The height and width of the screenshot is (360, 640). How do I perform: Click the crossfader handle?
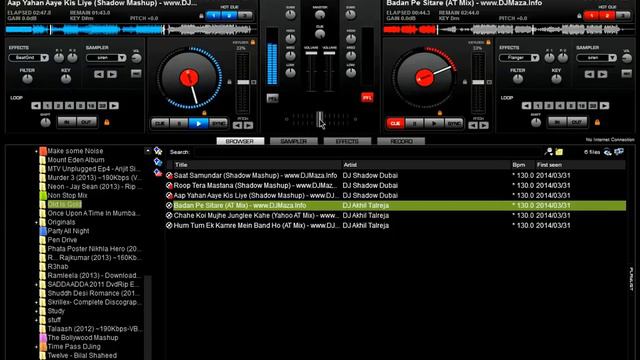tap(320, 119)
